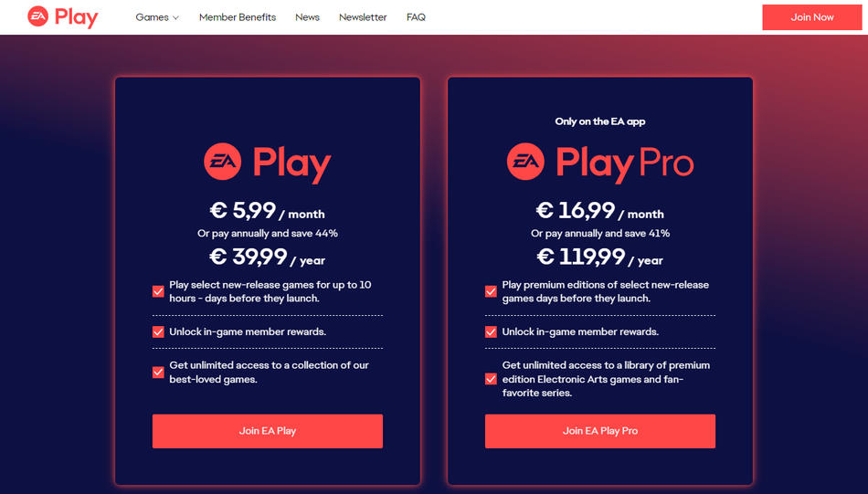Viewport: 868px width, 494px height.
Task: Click the EA Play card logo
Action: (x=267, y=163)
